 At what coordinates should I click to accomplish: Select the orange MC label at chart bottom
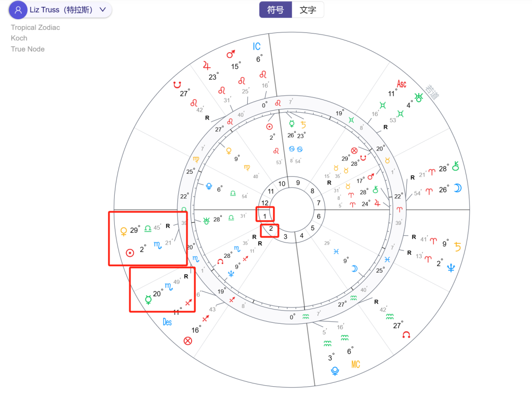(x=355, y=365)
